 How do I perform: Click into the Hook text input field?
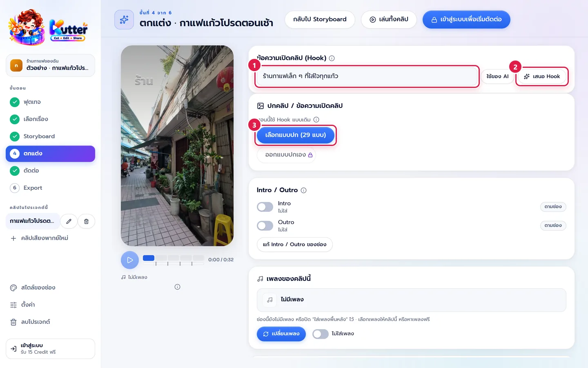pos(367,76)
